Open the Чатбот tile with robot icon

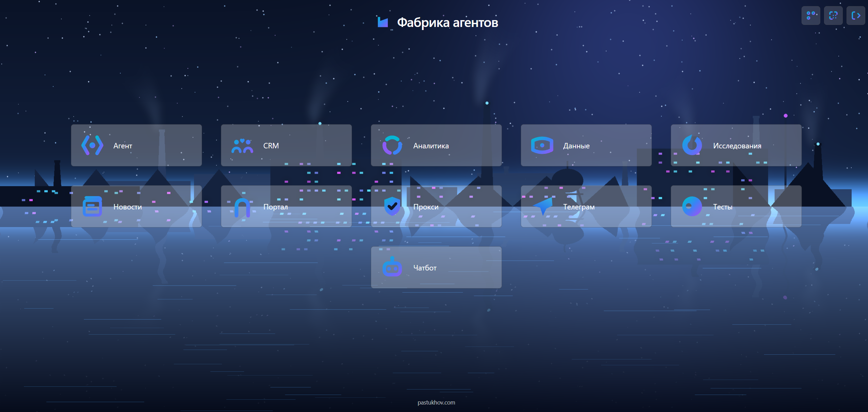point(436,267)
